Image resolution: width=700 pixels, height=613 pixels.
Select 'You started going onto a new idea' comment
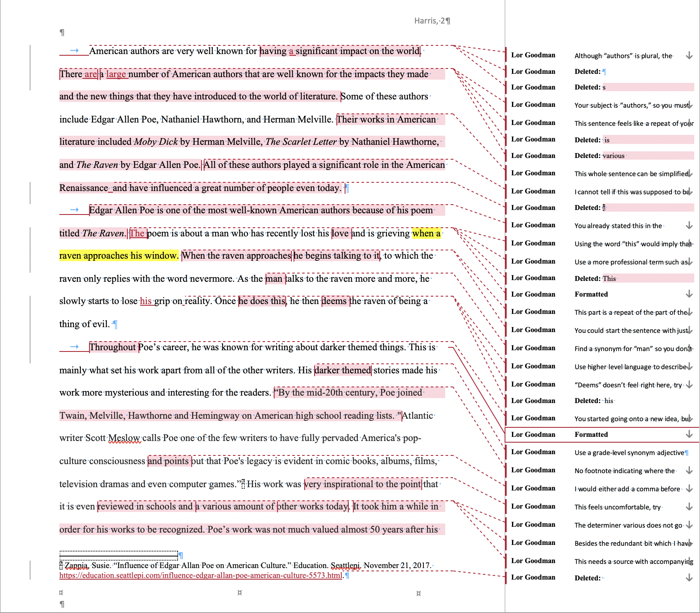[x=602, y=418]
